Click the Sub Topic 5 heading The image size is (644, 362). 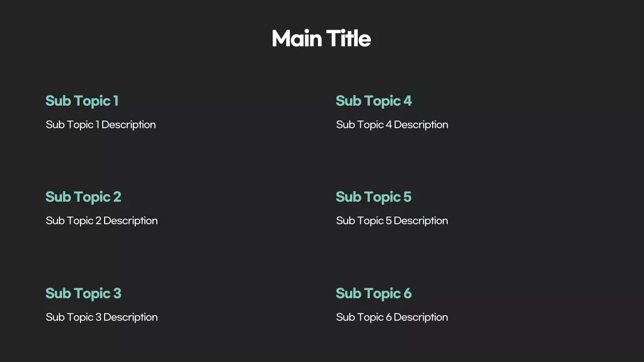[x=374, y=197]
